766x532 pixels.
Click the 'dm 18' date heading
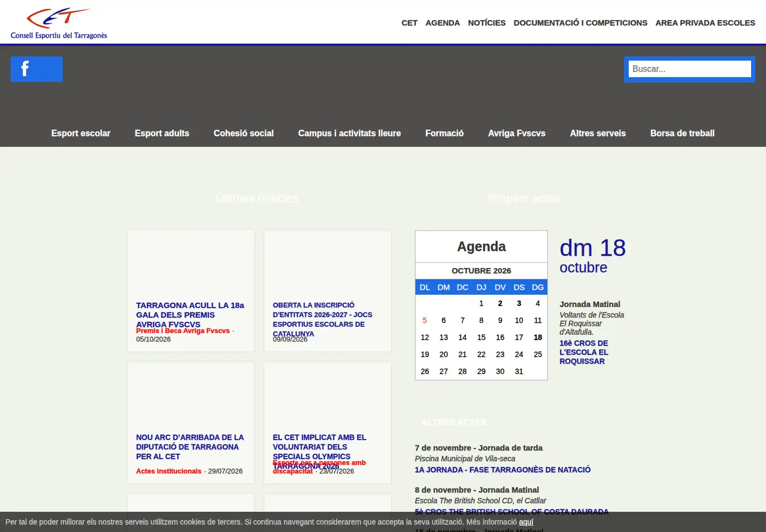click(x=593, y=248)
